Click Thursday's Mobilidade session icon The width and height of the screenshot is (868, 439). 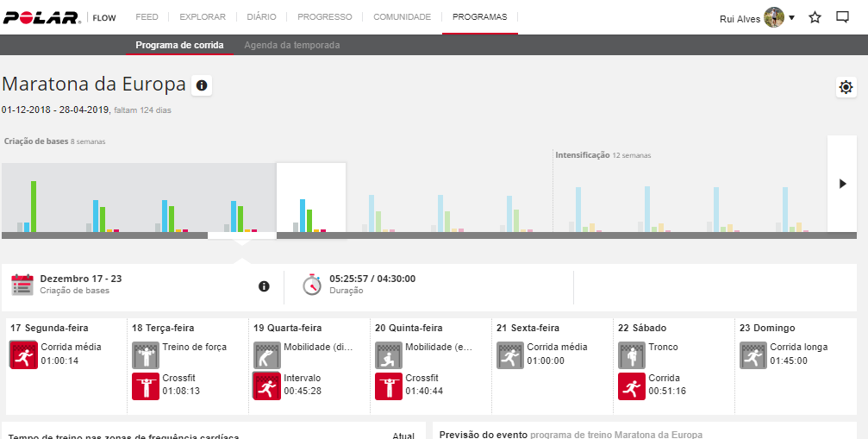[x=389, y=354]
